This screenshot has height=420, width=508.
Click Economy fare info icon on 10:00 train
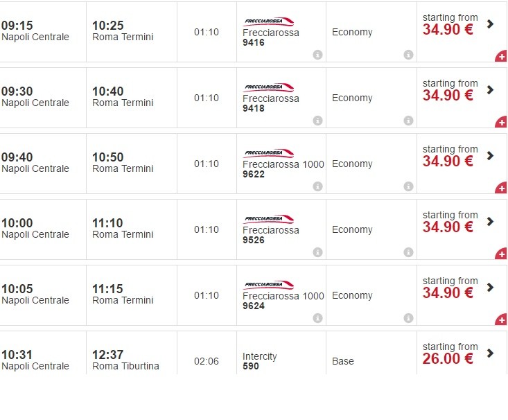click(408, 252)
